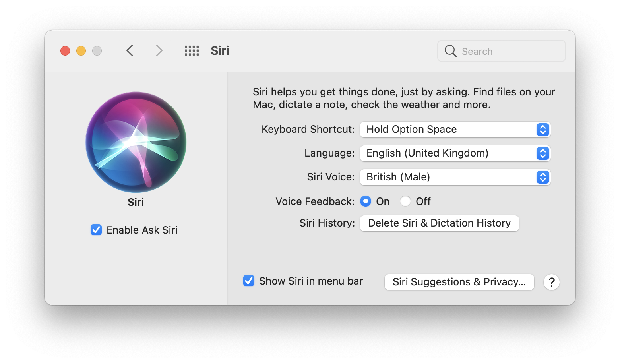Open Siri Suggestions & Privacy settings
Viewport: 620px width, 364px height.
point(459,282)
